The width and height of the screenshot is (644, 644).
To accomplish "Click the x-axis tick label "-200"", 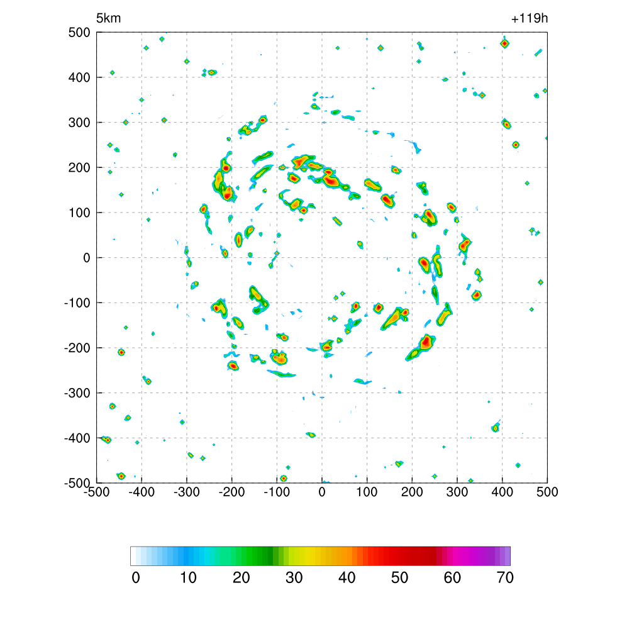I will pos(231,492).
